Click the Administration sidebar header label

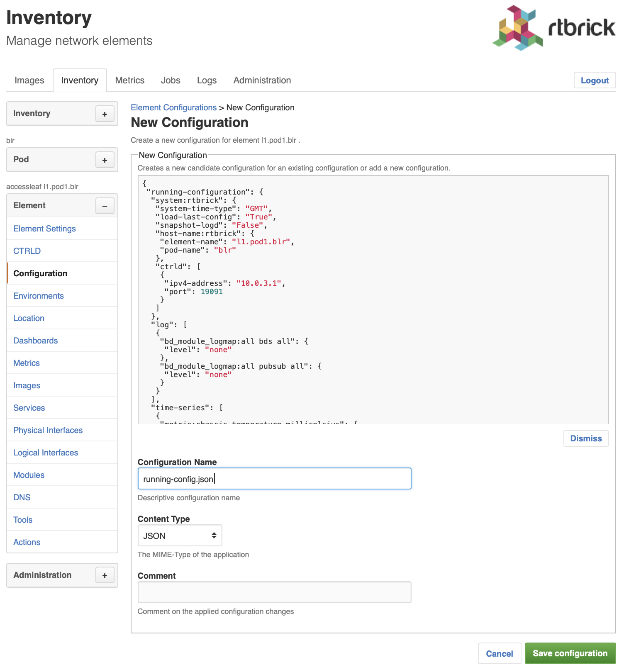pos(42,575)
